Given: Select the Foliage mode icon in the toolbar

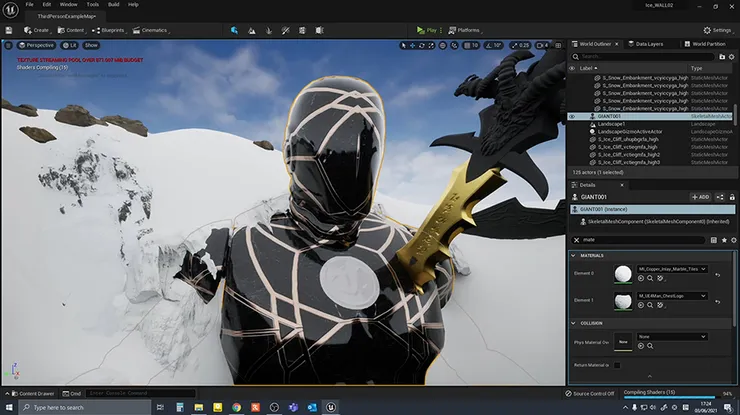Looking at the screenshot, I should [269, 30].
